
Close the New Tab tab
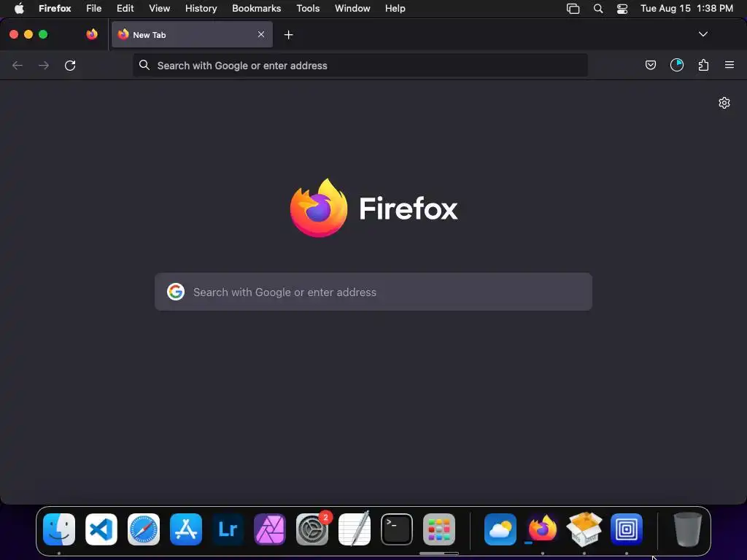coord(261,34)
